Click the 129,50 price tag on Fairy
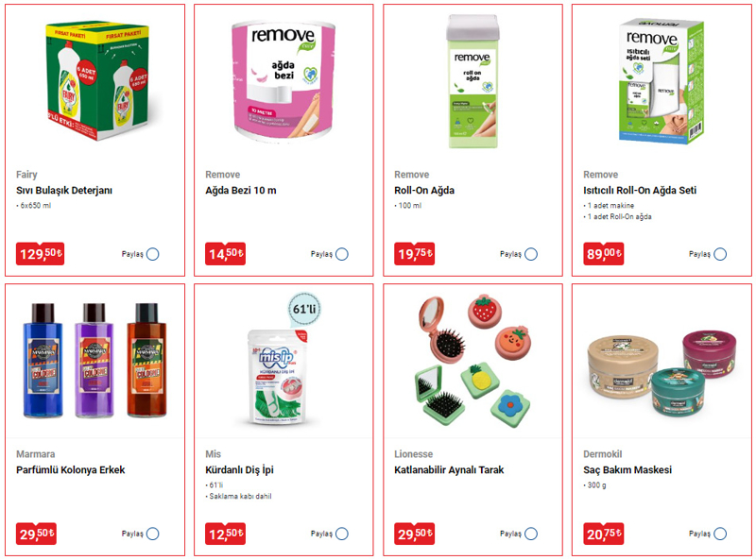The width and height of the screenshot is (756, 560). coord(40,253)
